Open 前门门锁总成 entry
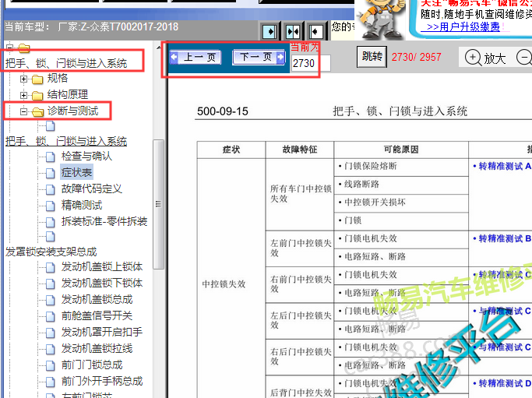The height and width of the screenshot is (398, 532). [92, 365]
